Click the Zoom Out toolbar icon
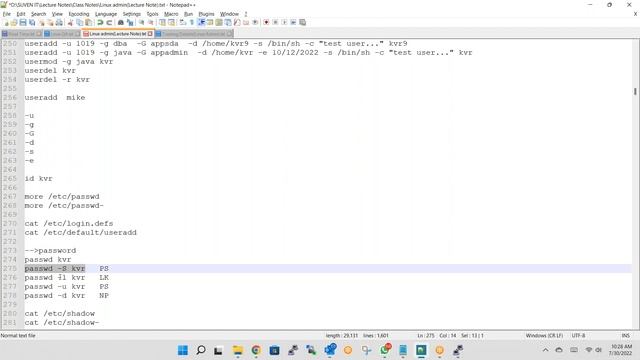The image size is (640, 360). 151,22
